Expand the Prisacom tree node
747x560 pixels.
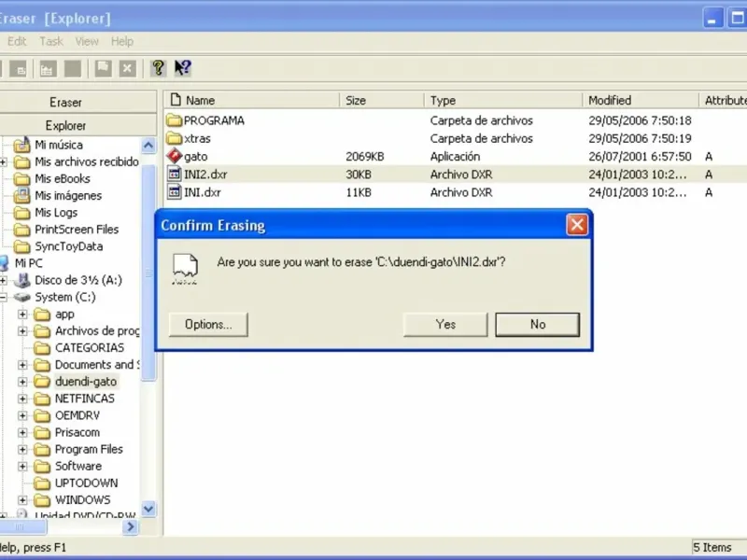[22, 432]
